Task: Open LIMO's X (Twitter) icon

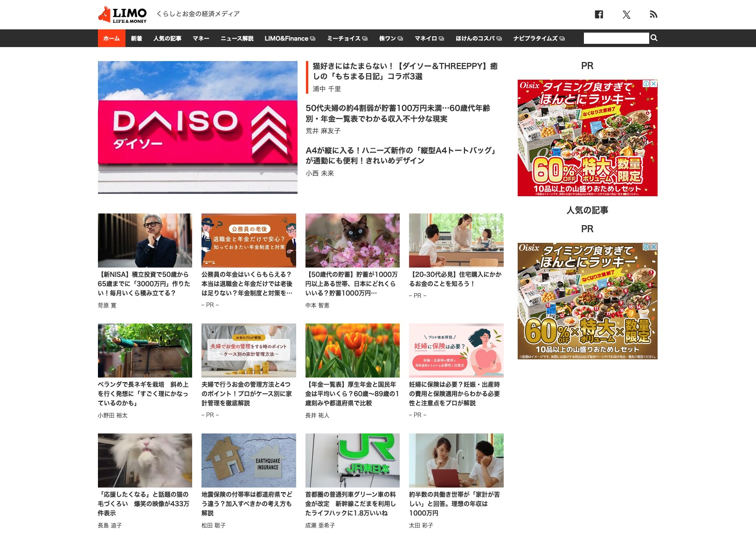Action: click(x=626, y=14)
